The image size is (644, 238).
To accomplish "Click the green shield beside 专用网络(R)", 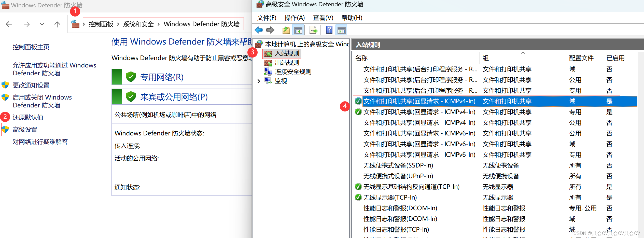I will [x=131, y=77].
